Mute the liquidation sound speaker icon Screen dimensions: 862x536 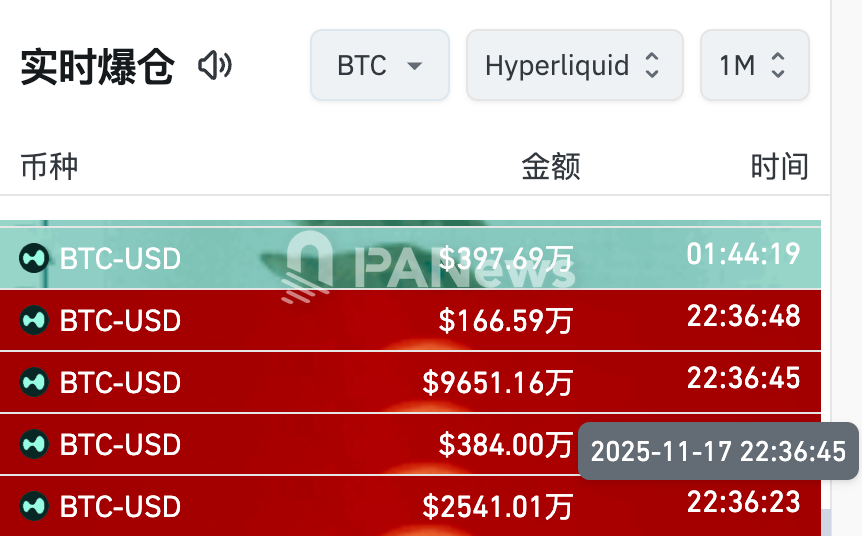214,66
